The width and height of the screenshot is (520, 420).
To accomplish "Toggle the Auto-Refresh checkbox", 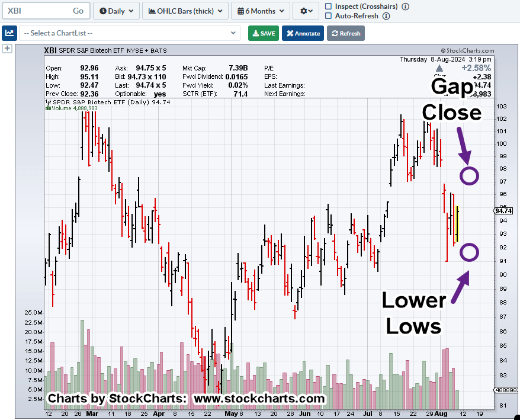I will coord(329,16).
